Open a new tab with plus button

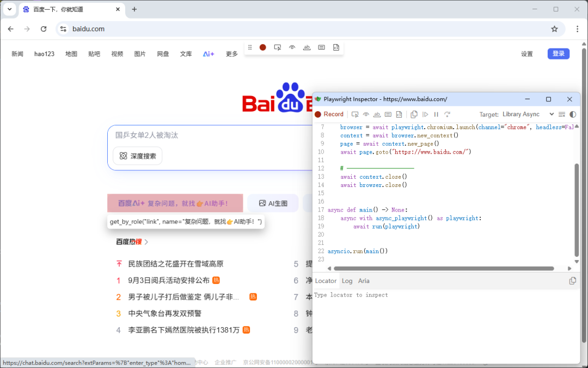tap(134, 9)
